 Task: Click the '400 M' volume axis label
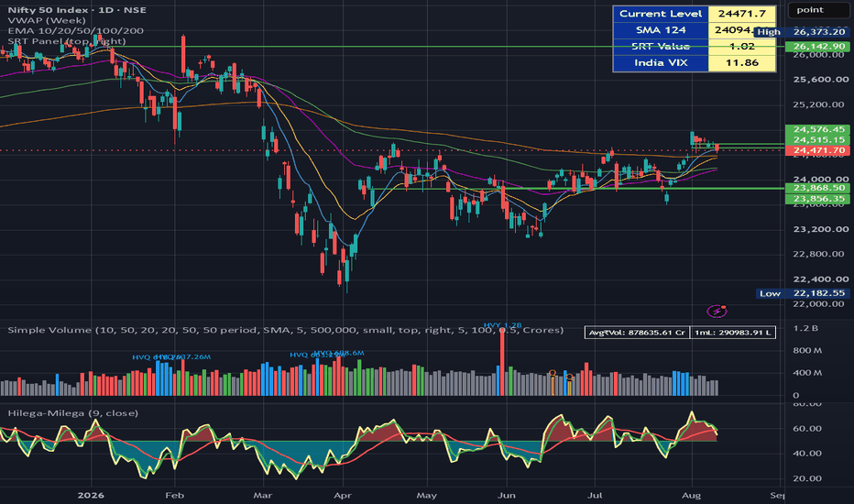[807, 373]
